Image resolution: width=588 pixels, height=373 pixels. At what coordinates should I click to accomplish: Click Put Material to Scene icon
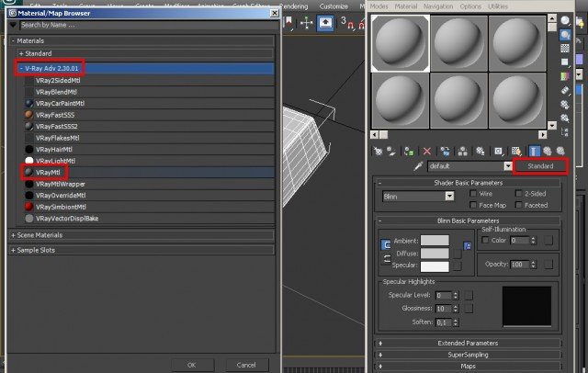(391, 151)
